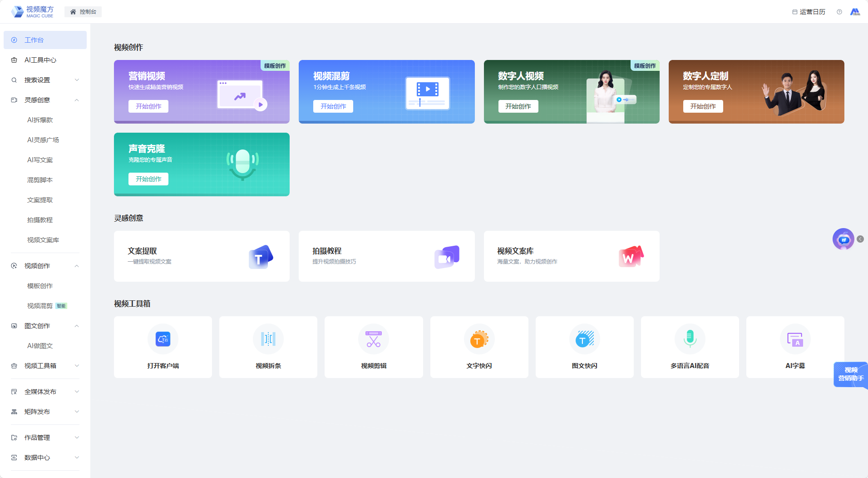Screen dimensions: 868x478
Task: Select 拍摄教程 in the sidebar
Action: tap(40, 220)
